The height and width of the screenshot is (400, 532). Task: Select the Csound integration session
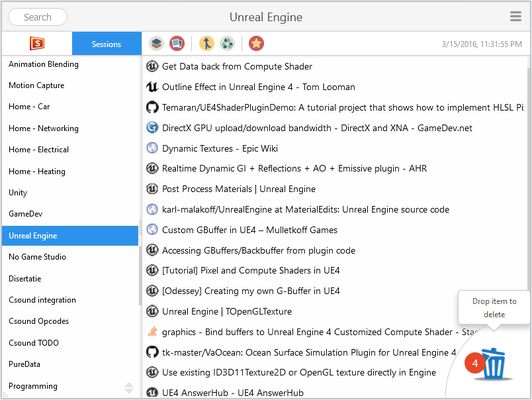tap(70, 300)
